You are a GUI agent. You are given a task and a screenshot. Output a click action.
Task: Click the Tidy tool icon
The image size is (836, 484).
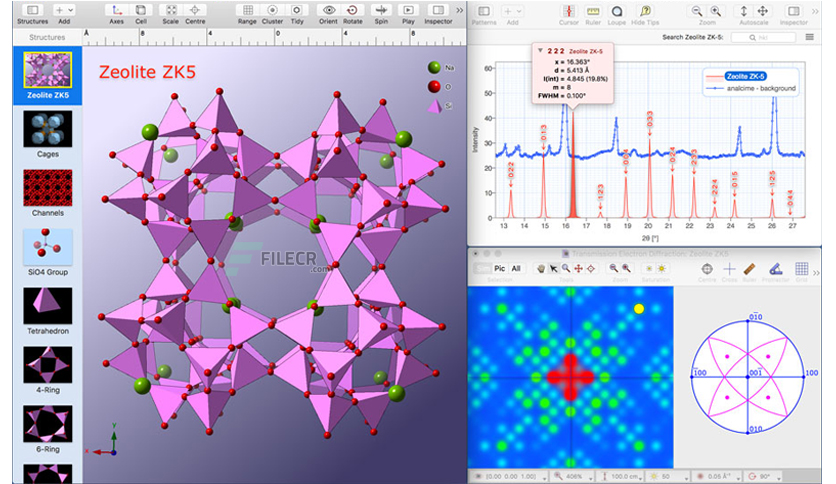click(297, 10)
